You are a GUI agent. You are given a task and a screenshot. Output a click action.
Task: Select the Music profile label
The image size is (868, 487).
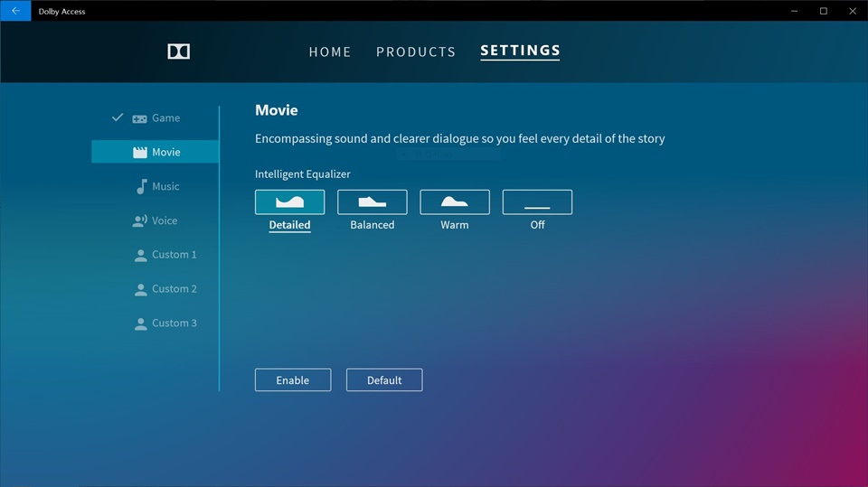click(x=165, y=186)
